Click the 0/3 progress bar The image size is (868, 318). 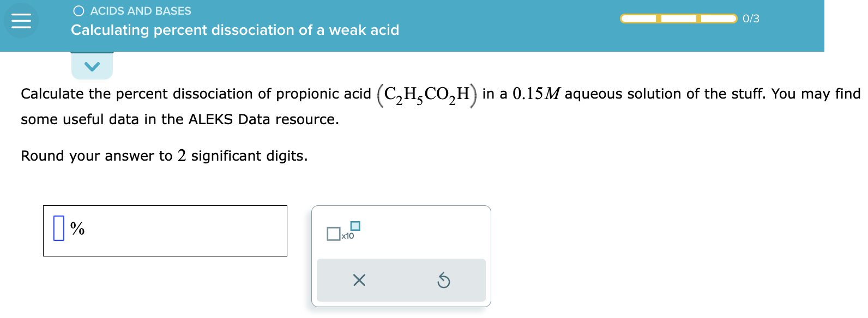tap(678, 18)
